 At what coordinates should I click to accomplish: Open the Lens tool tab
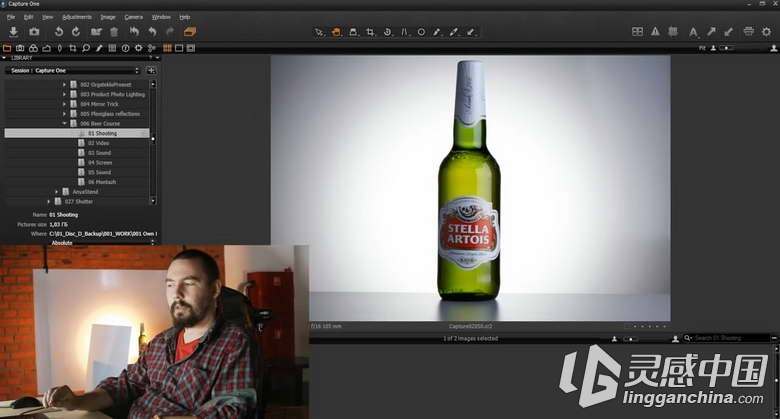tap(60, 48)
